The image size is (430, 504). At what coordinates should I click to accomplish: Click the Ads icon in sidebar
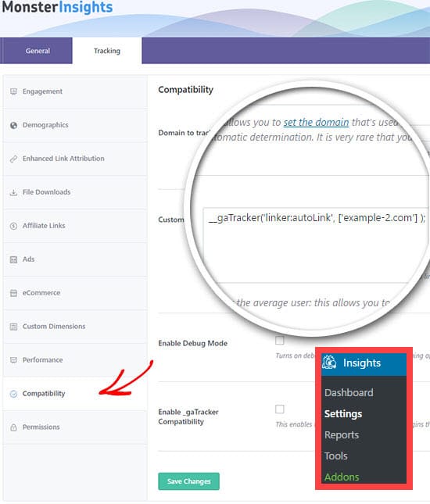[x=13, y=259]
